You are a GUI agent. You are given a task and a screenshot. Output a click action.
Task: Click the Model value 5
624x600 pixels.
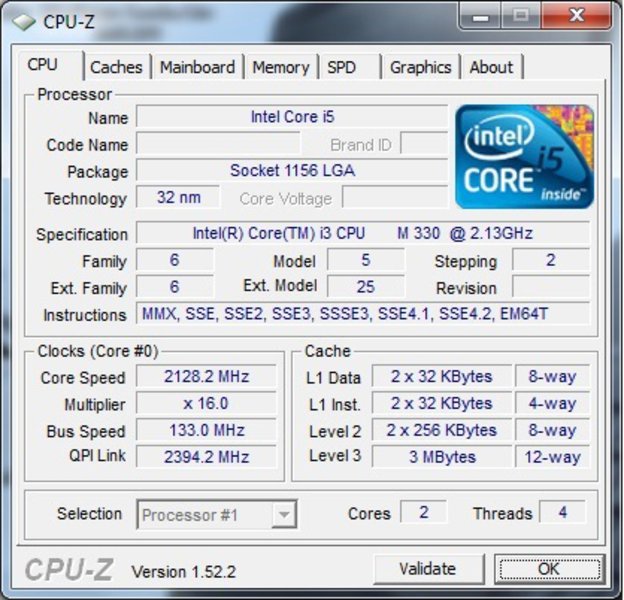point(365,260)
